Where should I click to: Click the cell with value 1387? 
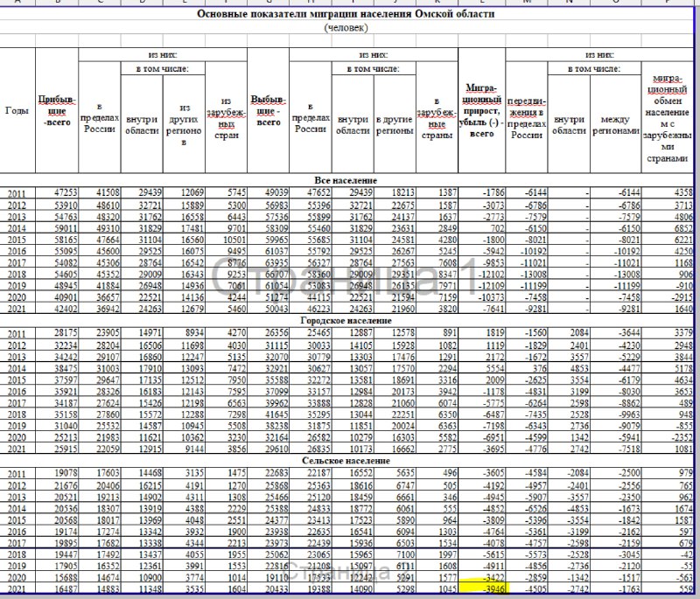(x=437, y=193)
